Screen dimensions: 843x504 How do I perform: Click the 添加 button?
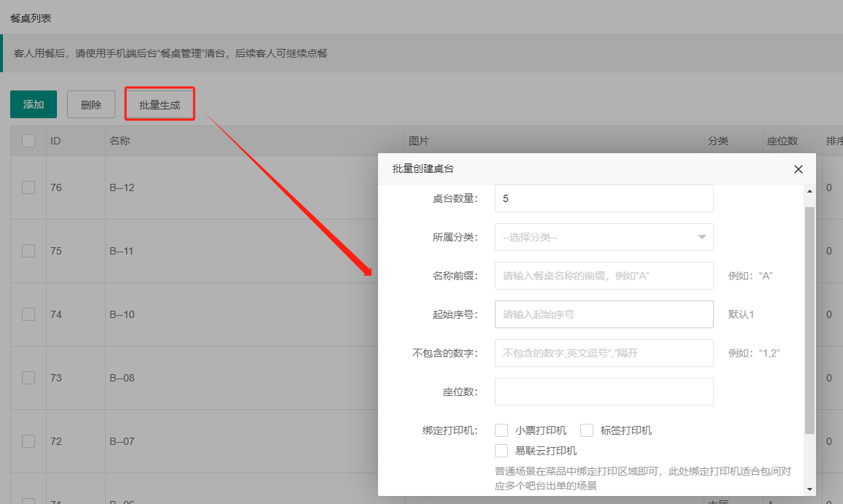(34, 104)
